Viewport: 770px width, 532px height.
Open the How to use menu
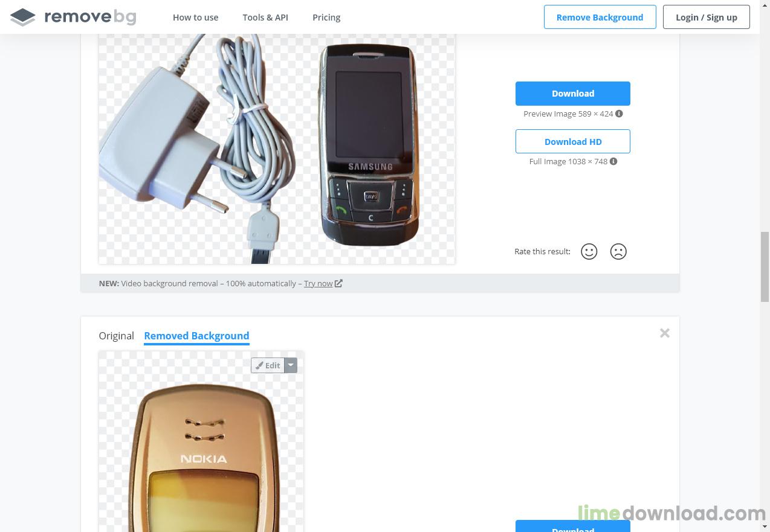(196, 18)
